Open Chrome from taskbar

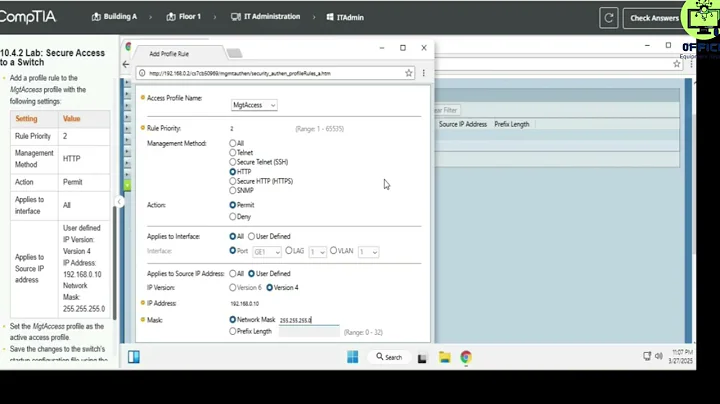click(x=466, y=357)
